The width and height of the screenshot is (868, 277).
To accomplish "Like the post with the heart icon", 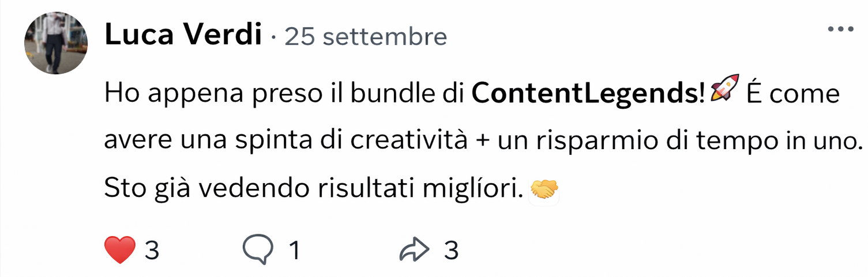I will click(120, 250).
